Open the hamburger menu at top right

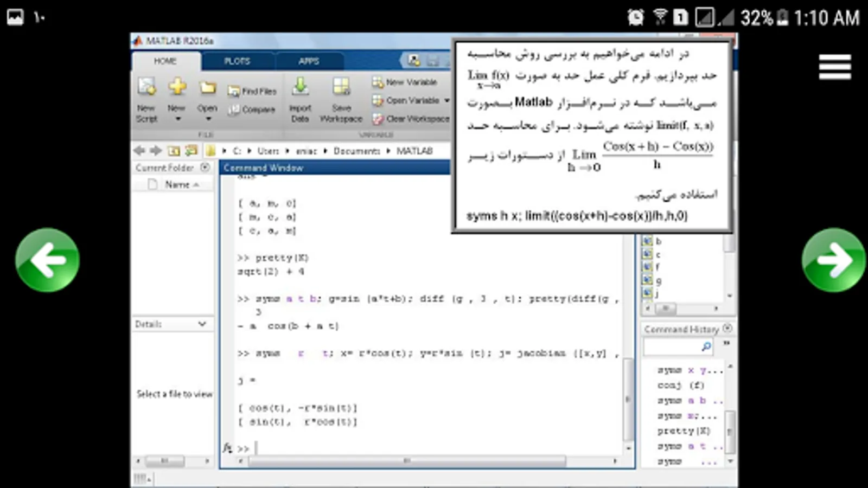pyautogui.click(x=835, y=67)
